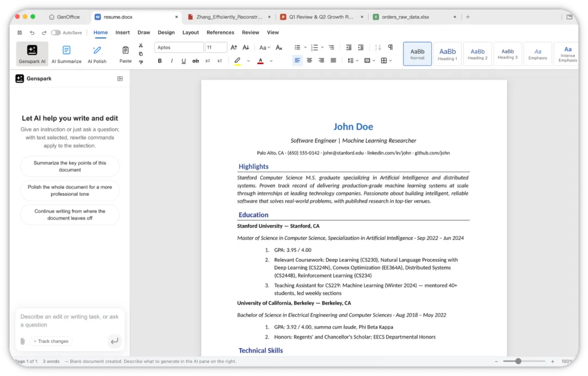The height and width of the screenshot is (376, 588).
Task: Select the center align icon
Action: coord(309,60)
